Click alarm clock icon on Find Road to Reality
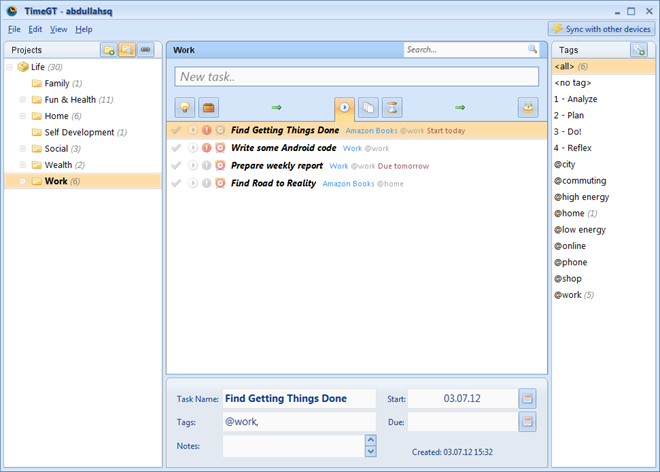This screenshot has height=472, width=660. tap(220, 183)
